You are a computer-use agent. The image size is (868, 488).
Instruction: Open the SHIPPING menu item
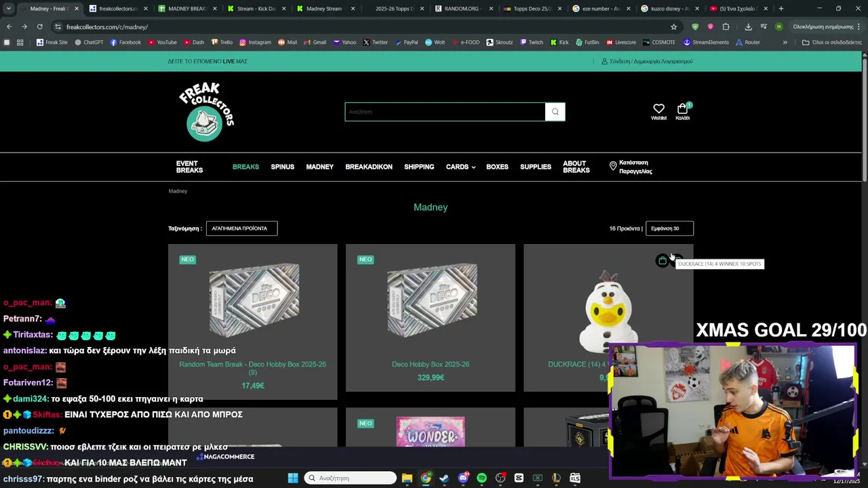click(x=419, y=167)
